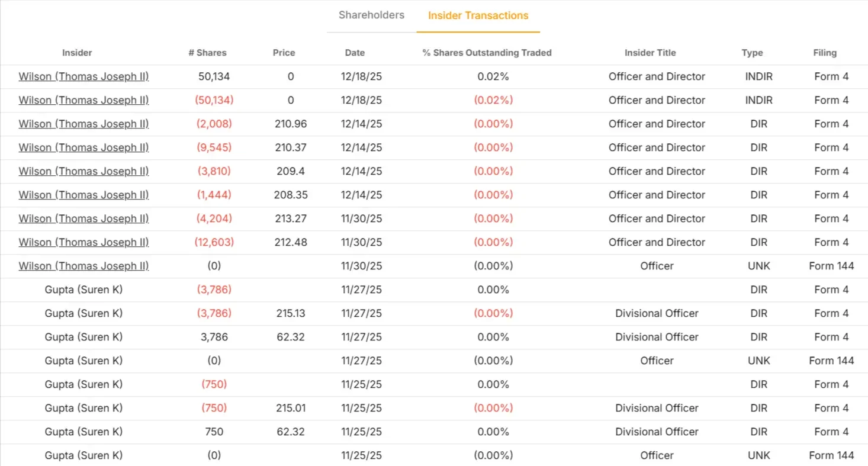Viewport: 868px width, 466px height.
Task: Click the Filing column header
Action: pyautogui.click(x=825, y=53)
